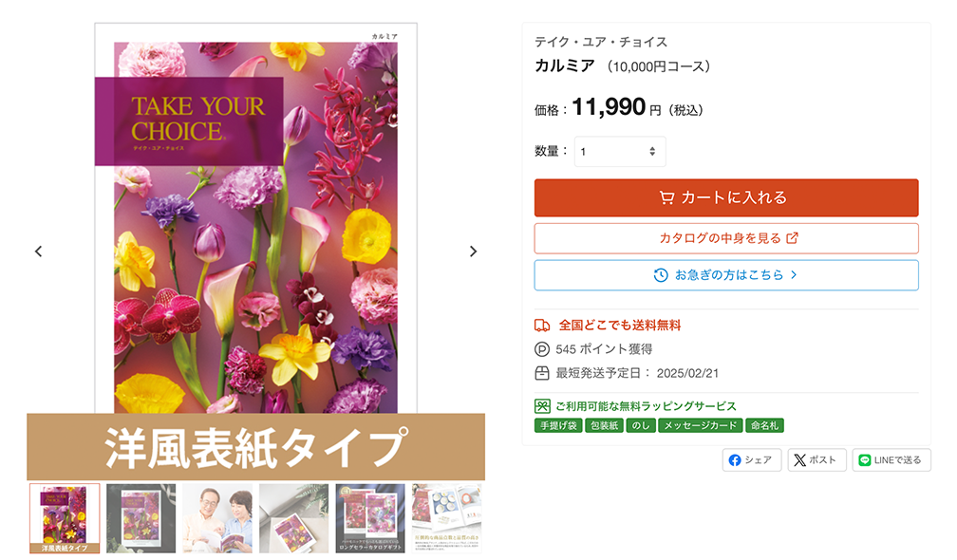Click the chevron in お急ぎの方はこちら
This screenshot has height=560, width=957.
794,275
